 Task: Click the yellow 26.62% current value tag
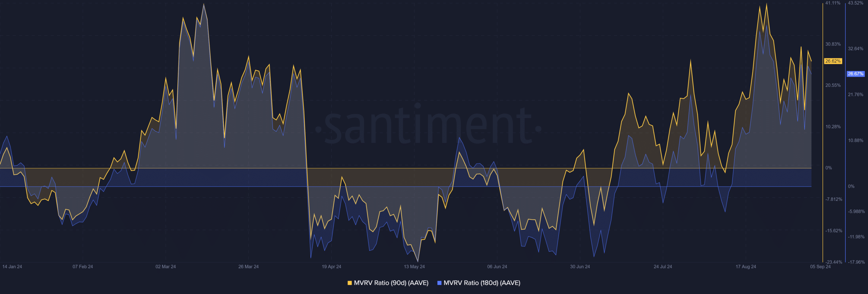click(833, 61)
